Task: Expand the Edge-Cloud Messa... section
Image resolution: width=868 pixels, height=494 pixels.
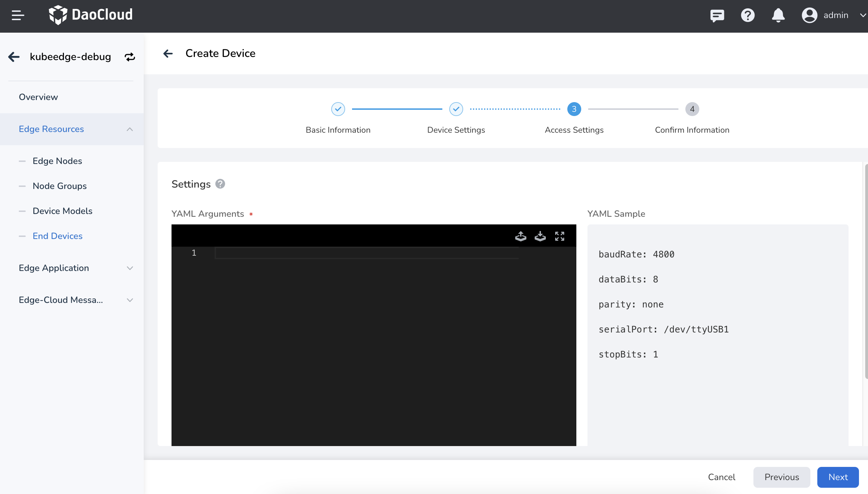Action: click(130, 300)
